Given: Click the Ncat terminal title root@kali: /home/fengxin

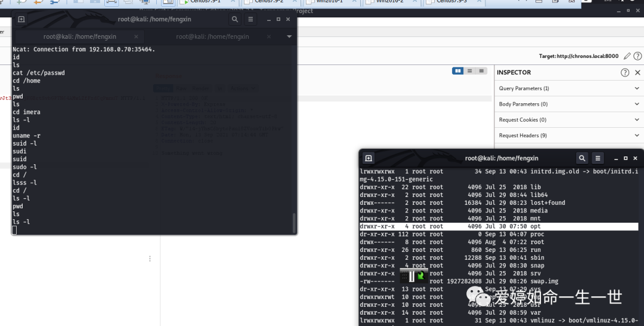Looking at the screenshot, I should pyautogui.click(x=154, y=19).
